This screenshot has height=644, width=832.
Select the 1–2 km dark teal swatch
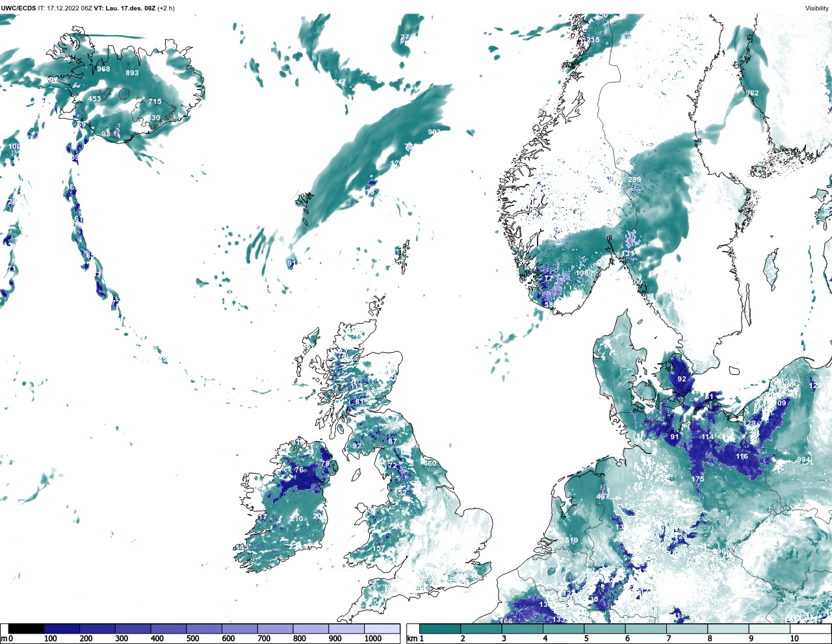point(440,629)
